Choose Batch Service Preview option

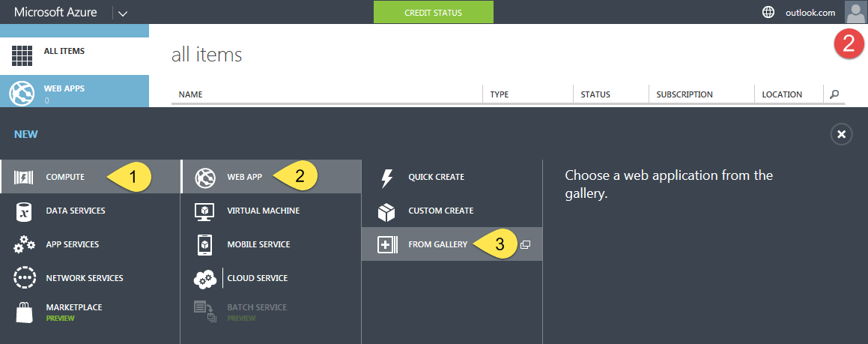point(270,312)
